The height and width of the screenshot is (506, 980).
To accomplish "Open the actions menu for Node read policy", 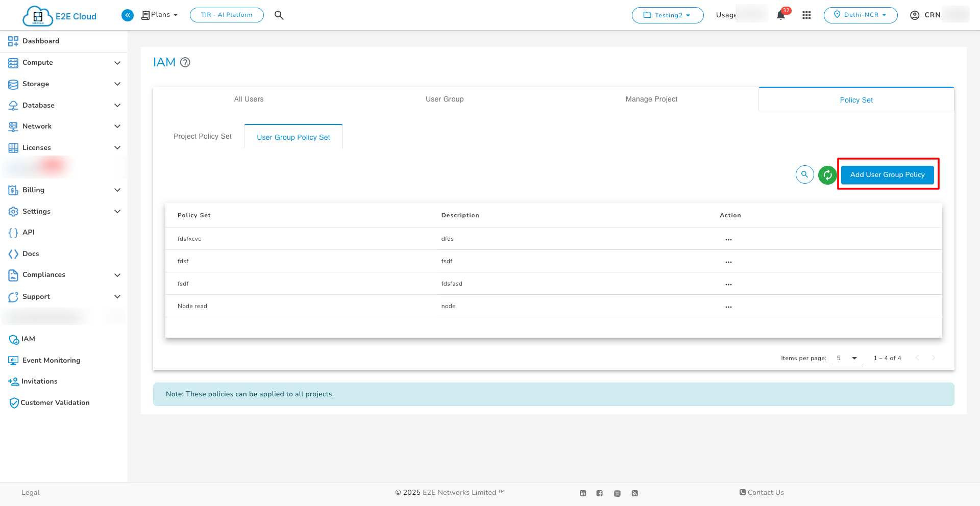I will [728, 306].
